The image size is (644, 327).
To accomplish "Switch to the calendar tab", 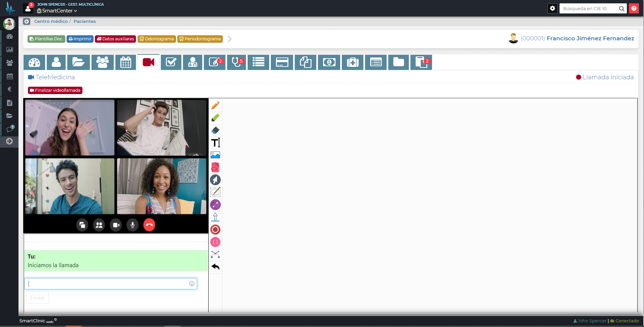I will [126, 62].
